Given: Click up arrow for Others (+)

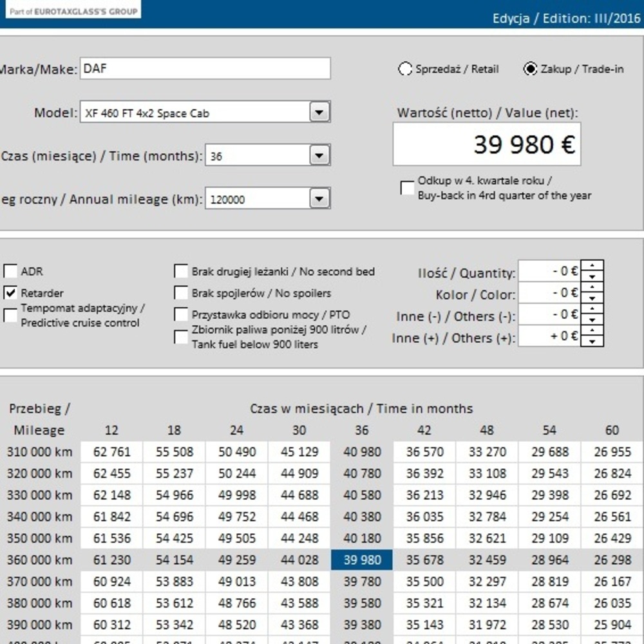Looking at the screenshot, I should tap(592, 330).
